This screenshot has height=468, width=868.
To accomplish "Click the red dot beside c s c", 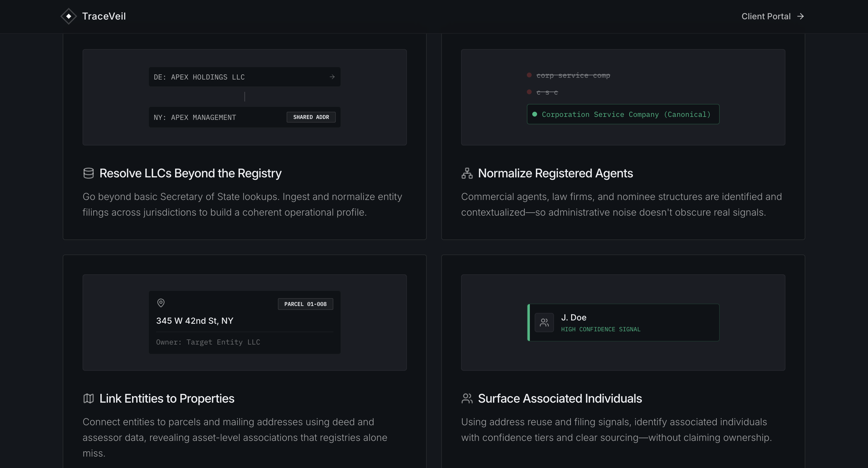I will tap(529, 92).
